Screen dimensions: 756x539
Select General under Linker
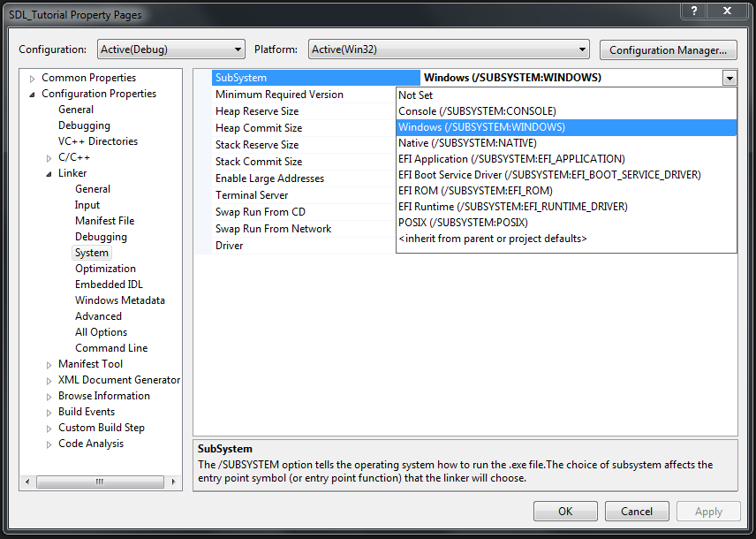click(x=93, y=189)
